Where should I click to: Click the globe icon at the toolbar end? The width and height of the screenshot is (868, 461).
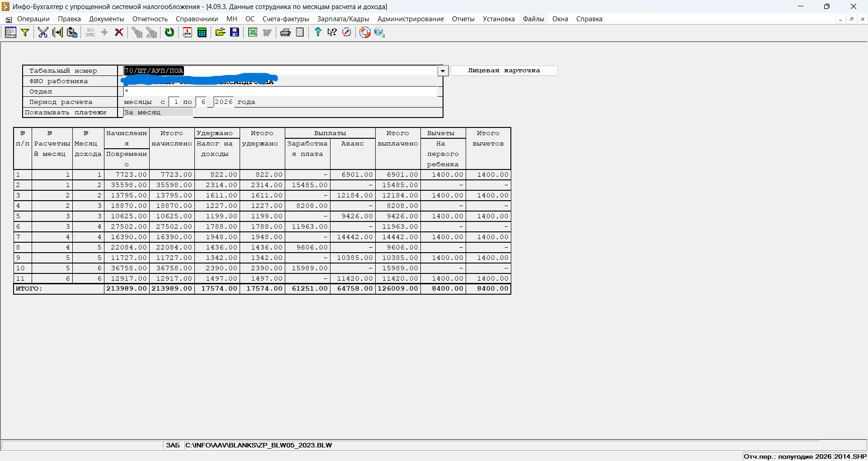(x=379, y=32)
